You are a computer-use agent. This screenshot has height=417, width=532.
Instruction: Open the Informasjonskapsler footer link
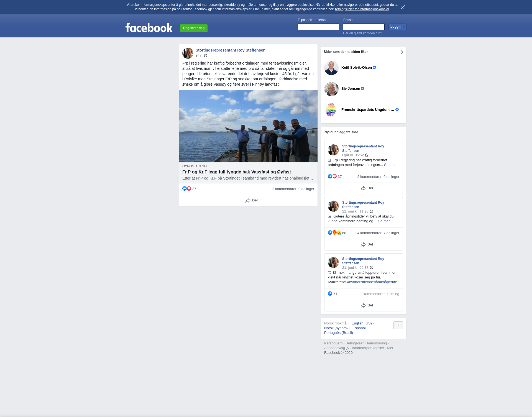point(368,348)
